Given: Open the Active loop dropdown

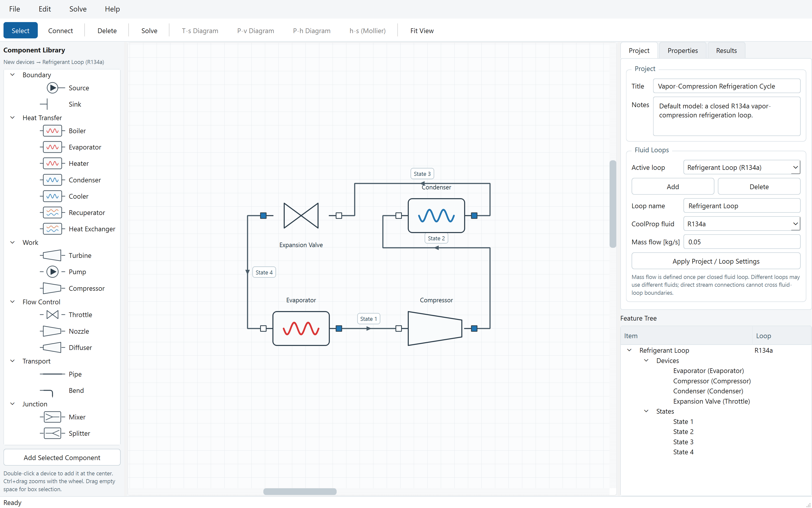Looking at the screenshot, I should click(742, 167).
